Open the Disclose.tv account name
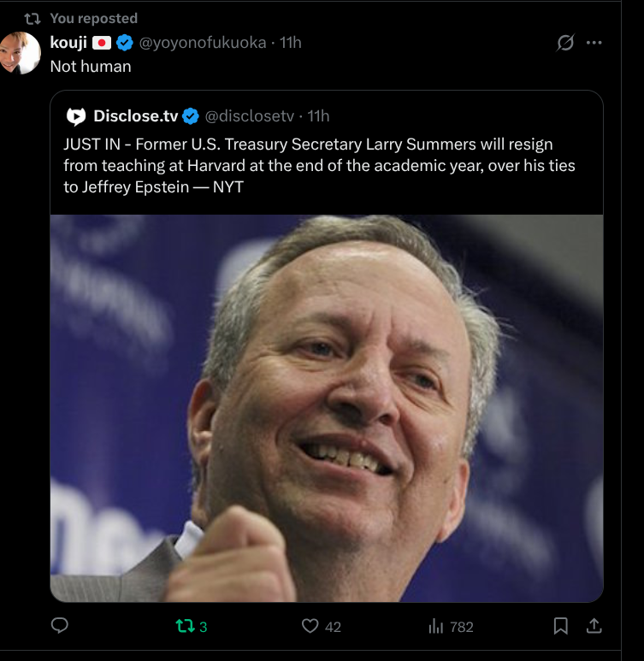 click(x=135, y=115)
